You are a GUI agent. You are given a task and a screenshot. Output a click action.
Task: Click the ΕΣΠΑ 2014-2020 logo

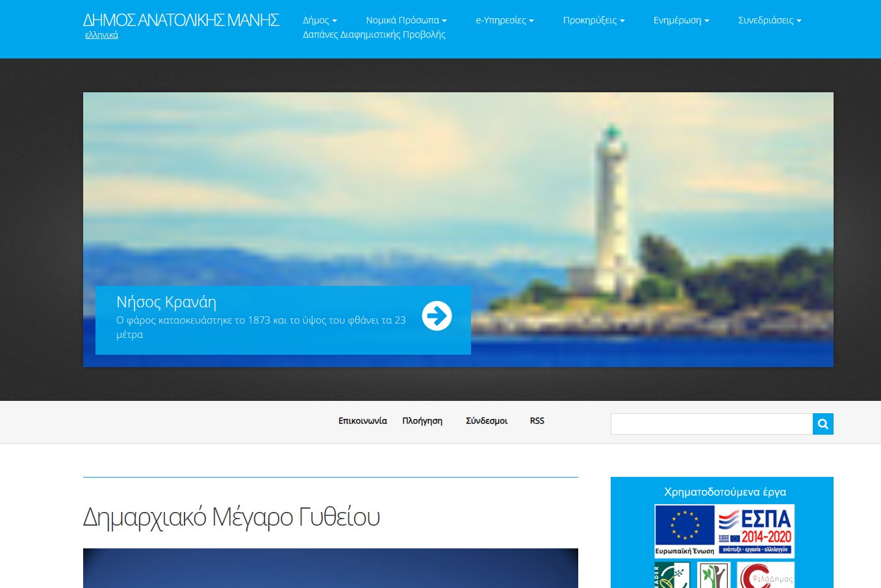coord(755,531)
